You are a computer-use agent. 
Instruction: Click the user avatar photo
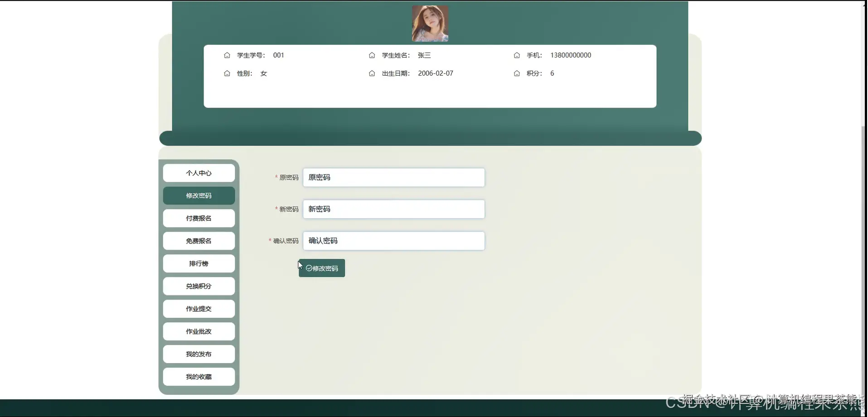click(430, 24)
